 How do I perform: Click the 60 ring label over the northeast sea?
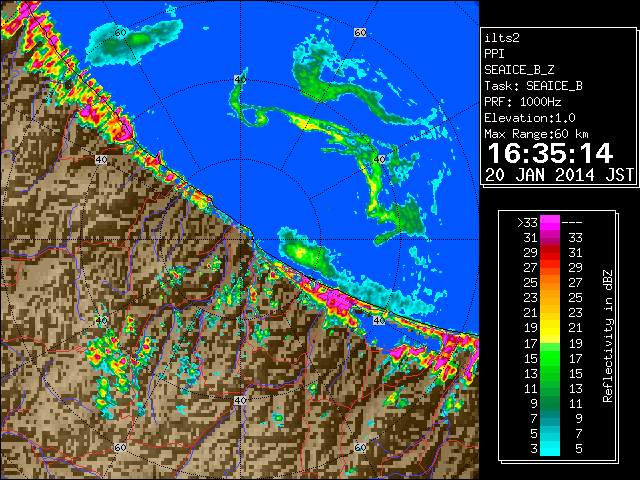click(x=360, y=33)
